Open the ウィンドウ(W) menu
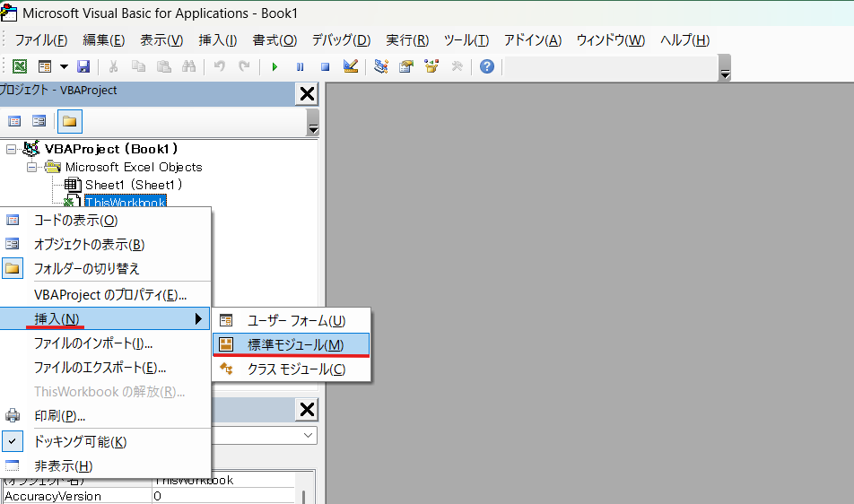 pos(611,40)
